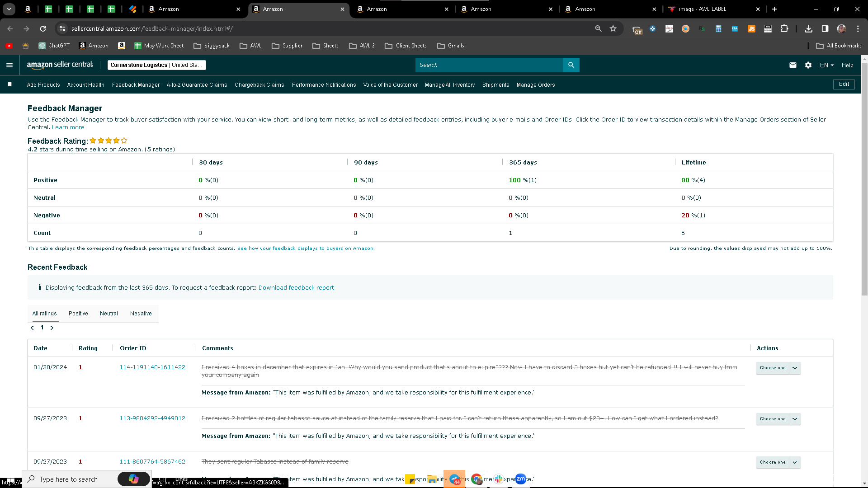The height and width of the screenshot is (488, 868).
Task: Open the Feedback Manager nav item
Action: (136, 85)
